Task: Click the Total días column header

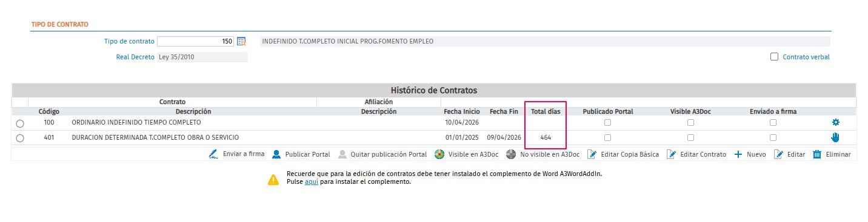Action: point(546,111)
